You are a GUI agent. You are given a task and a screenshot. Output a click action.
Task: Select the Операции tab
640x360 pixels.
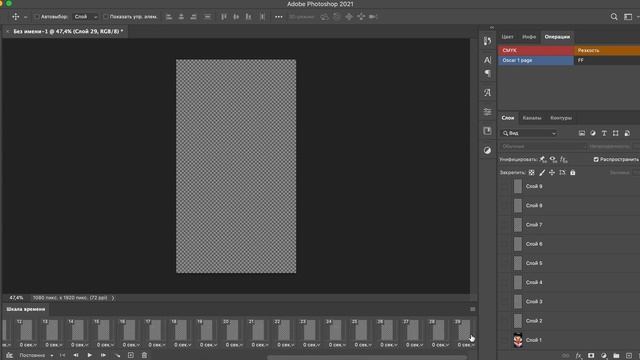coord(557,37)
